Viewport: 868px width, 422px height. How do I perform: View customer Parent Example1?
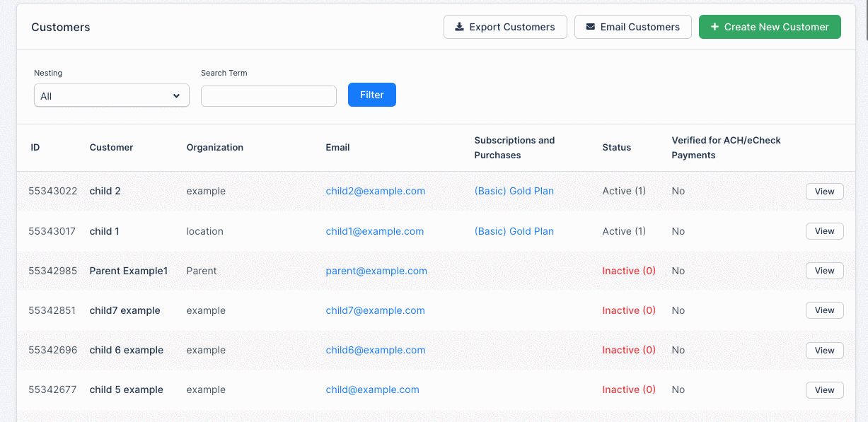click(825, 271)
